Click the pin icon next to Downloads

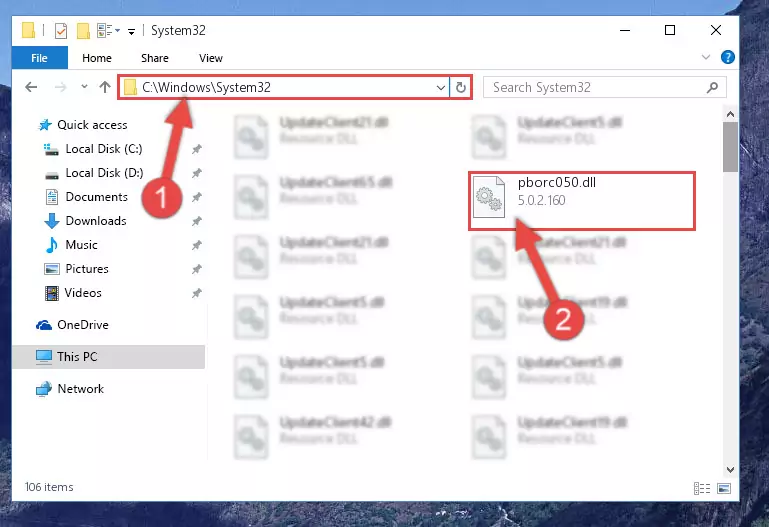pos(197,221)
